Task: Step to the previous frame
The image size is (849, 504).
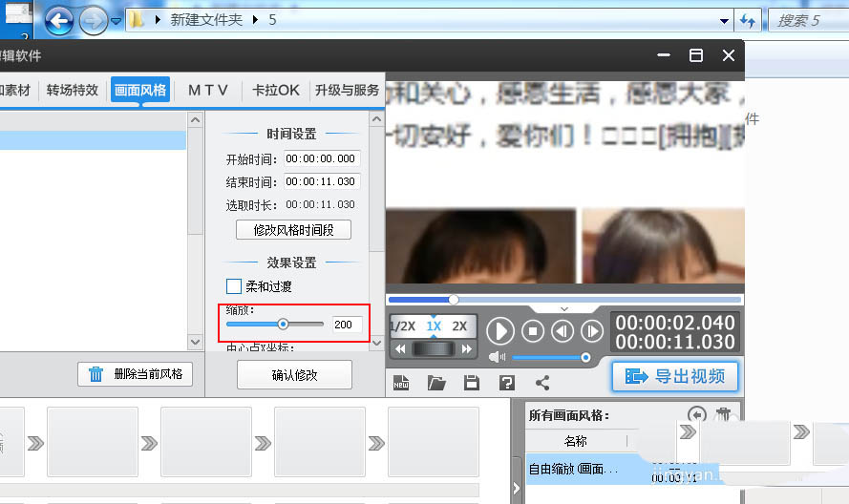Action: point(562,331)
